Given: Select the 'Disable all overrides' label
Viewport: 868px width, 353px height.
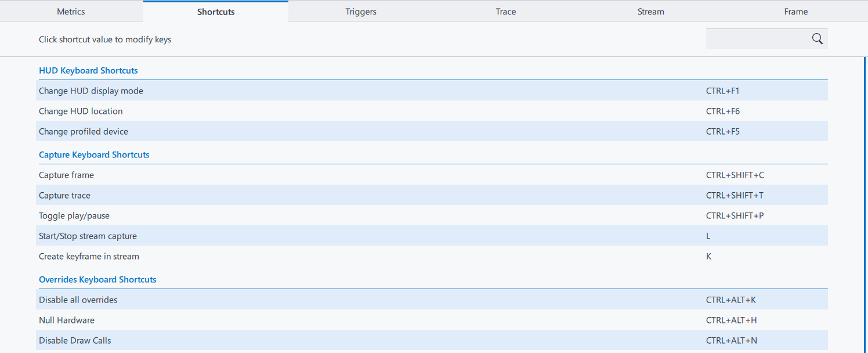Looking at the screenshot, I should pyautogui.click(x=78, y=300).
